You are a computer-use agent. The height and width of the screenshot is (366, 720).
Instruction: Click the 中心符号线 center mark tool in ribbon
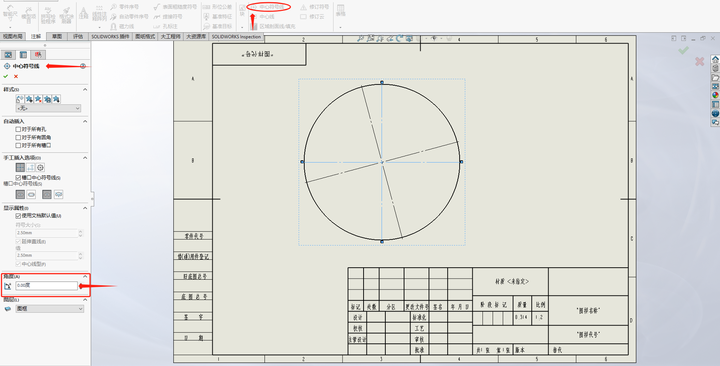268,7
